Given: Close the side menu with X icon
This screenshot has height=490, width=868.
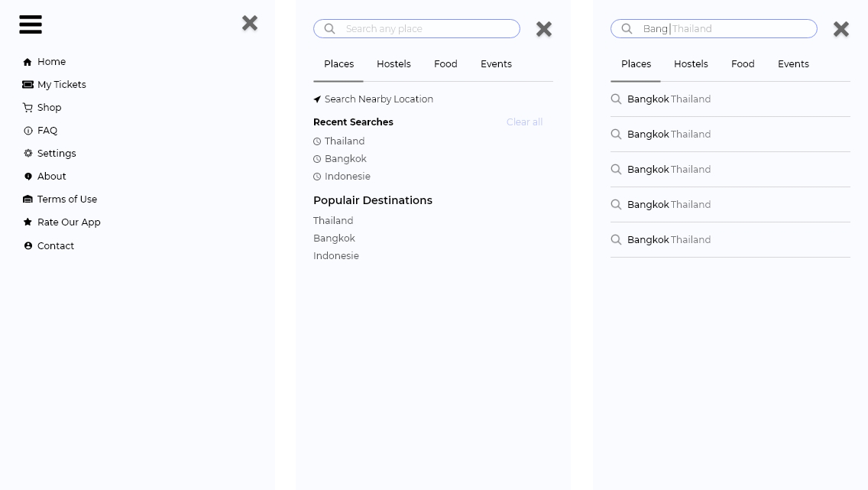Looking at the screenshot, I should click(x=250, y=23).
